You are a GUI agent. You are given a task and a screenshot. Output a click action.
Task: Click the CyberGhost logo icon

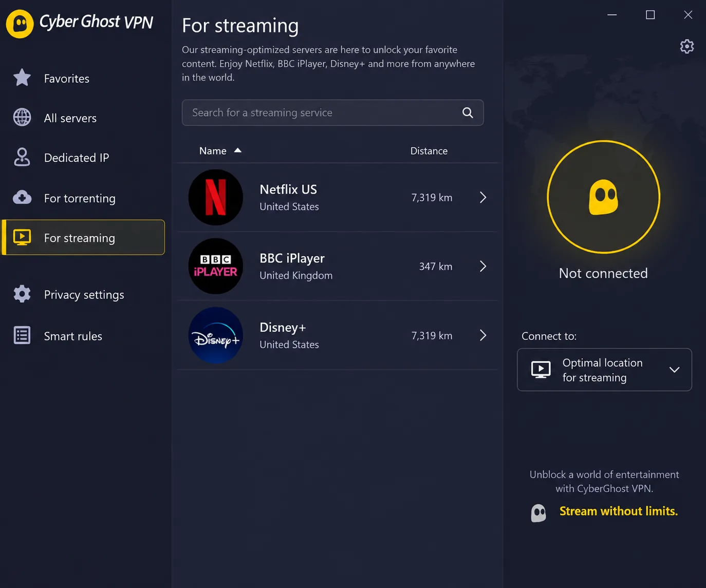click(20, 24)
